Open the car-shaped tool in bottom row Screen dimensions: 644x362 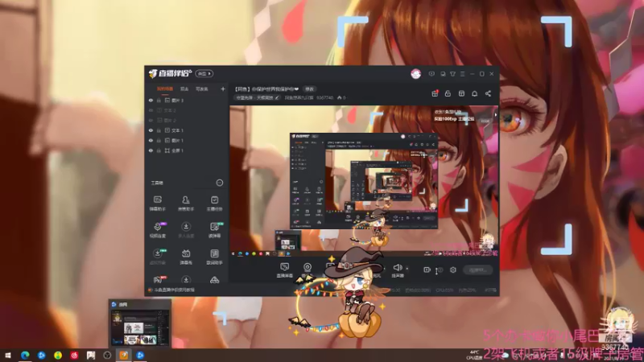coord(214,280)
